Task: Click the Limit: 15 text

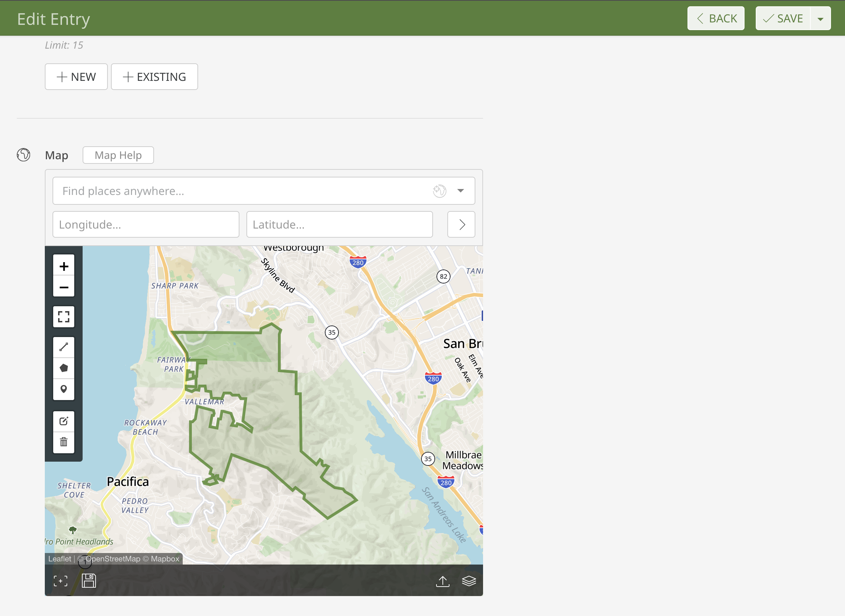Action: coord(64,45)
